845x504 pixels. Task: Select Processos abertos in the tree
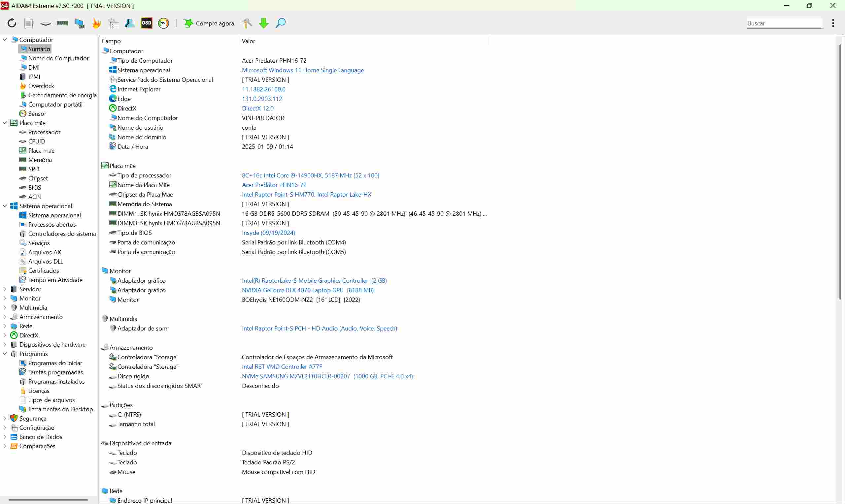52,225
